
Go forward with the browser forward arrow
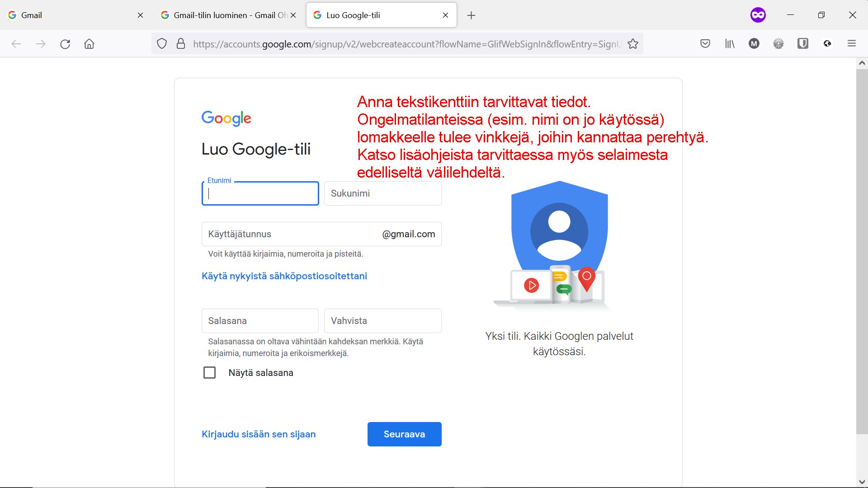pos(41,44)
